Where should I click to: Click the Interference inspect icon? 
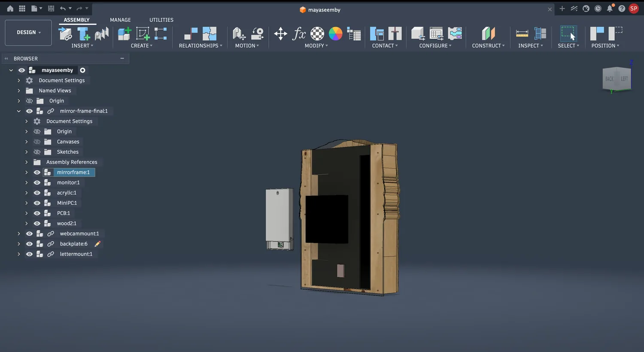(x=540, y=33)
